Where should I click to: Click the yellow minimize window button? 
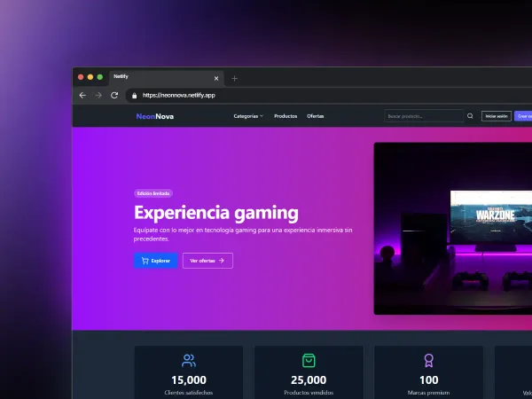point(90,77)
